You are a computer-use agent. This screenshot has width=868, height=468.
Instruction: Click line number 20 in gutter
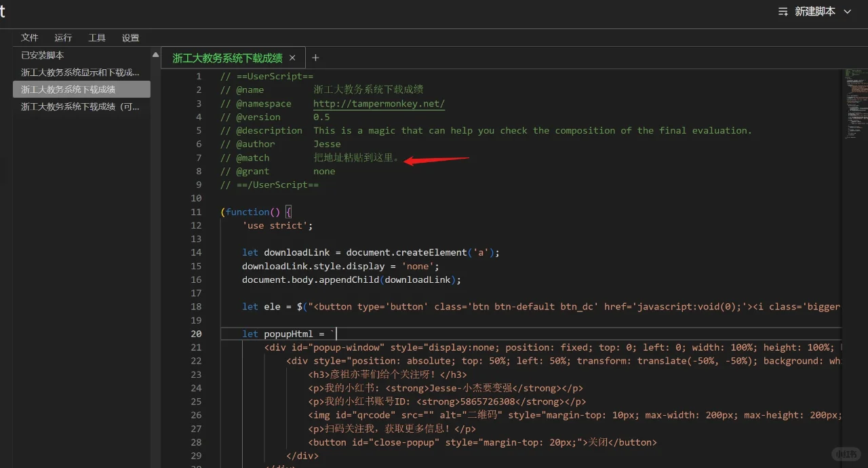point(196,334)
